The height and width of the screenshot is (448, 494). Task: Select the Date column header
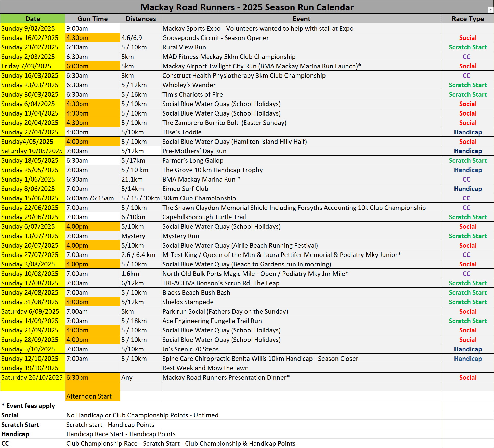(33, 19)
